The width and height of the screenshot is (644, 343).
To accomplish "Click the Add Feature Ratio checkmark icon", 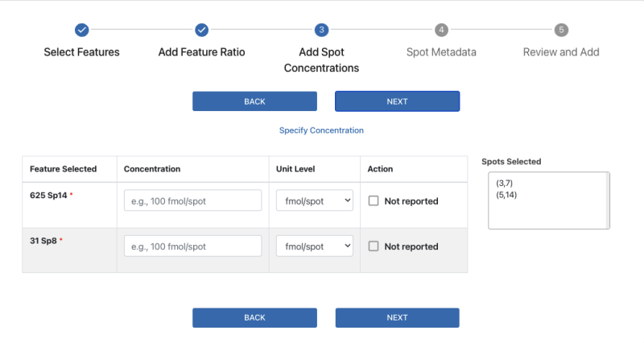I will click(x=201, y=30).
